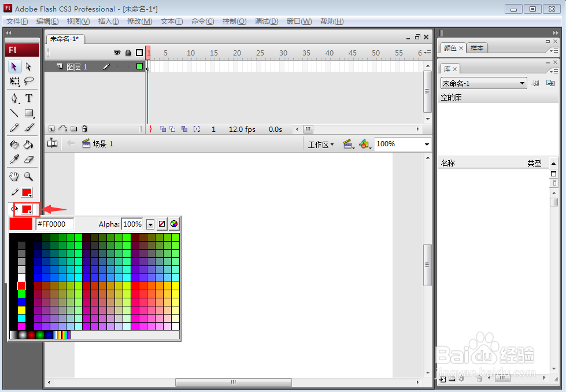Click frame 20 on the timeline ruler
This screenshot has height=392, width=566.
tap(237, 53)
